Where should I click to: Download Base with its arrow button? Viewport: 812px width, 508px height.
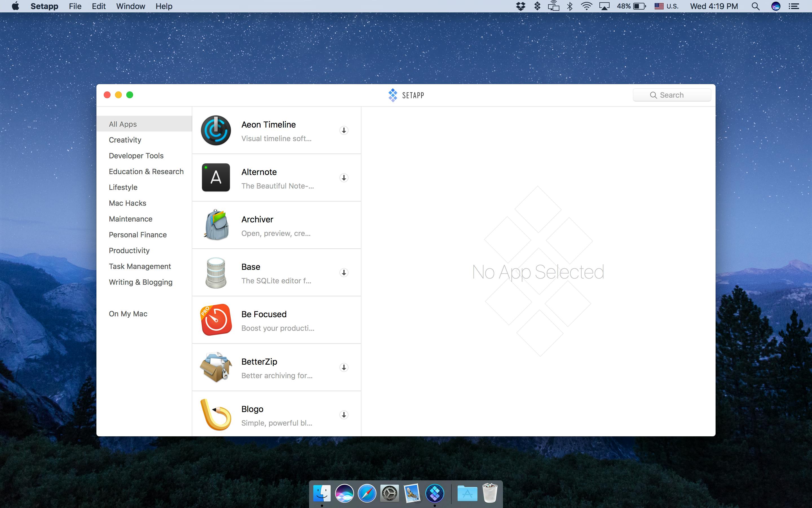click(344, 272)
